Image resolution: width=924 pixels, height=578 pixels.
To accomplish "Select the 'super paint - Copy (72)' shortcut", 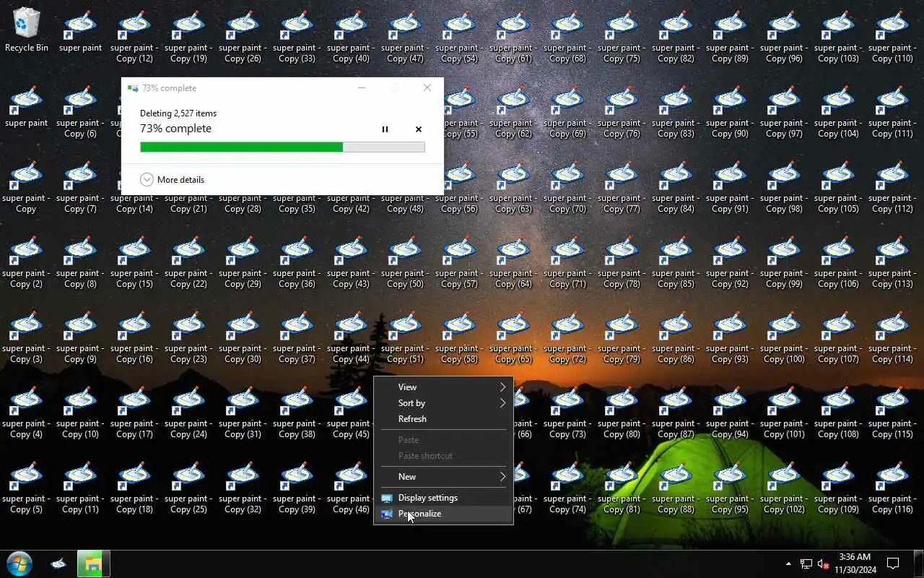I will (568, 337).
